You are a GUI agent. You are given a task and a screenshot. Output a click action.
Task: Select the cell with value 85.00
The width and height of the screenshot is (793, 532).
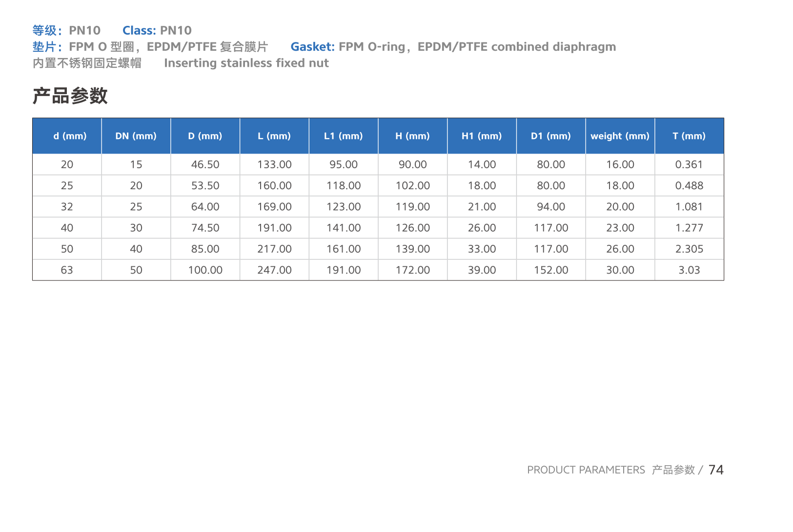click(205, 249)
